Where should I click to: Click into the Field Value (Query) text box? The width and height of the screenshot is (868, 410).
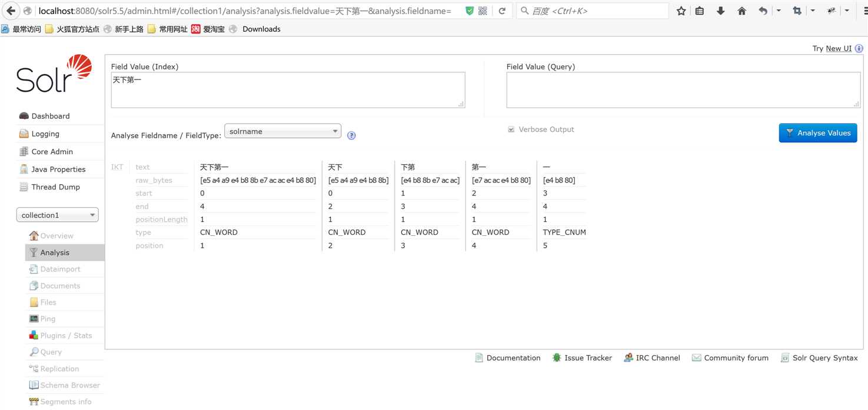[683, 90]
